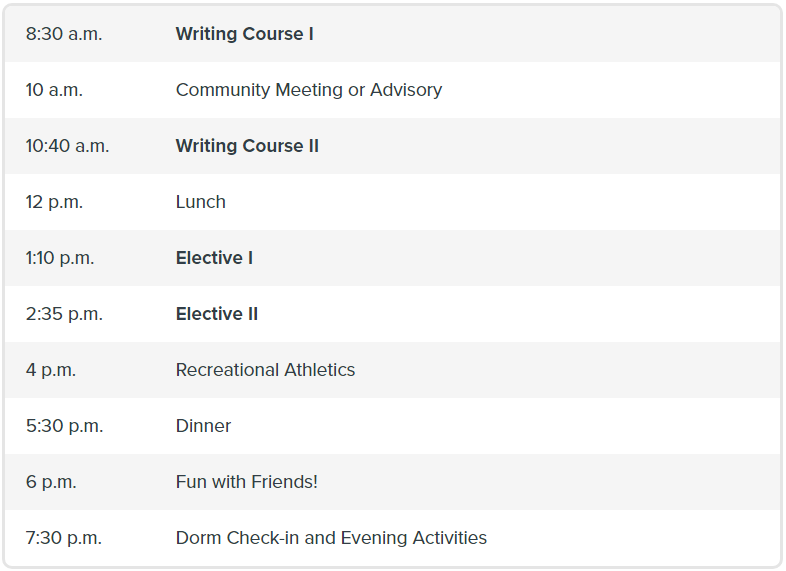Select the Elective II entry
The image size is (786, 571).
point(217,314)
